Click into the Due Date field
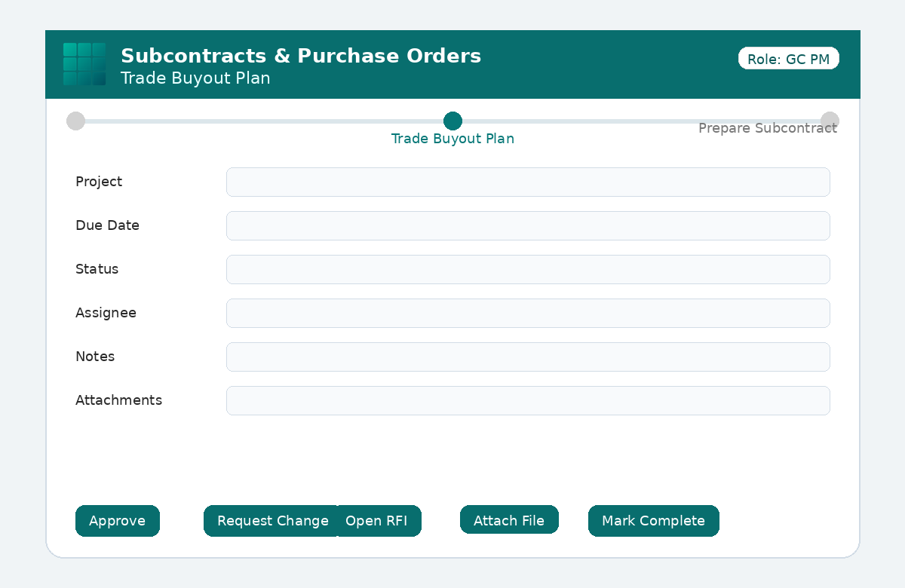This screenshot has width=905, height=588. click(x=528, y=225)
